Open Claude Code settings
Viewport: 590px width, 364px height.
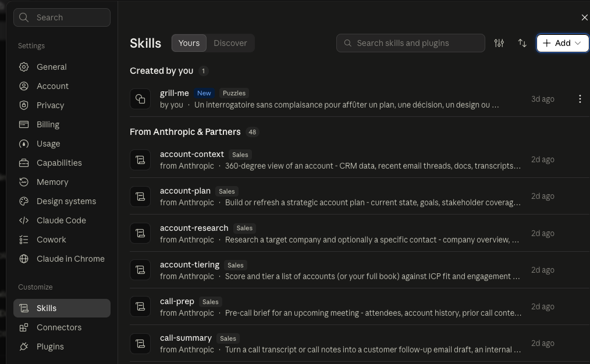click(x=62, y=220)
